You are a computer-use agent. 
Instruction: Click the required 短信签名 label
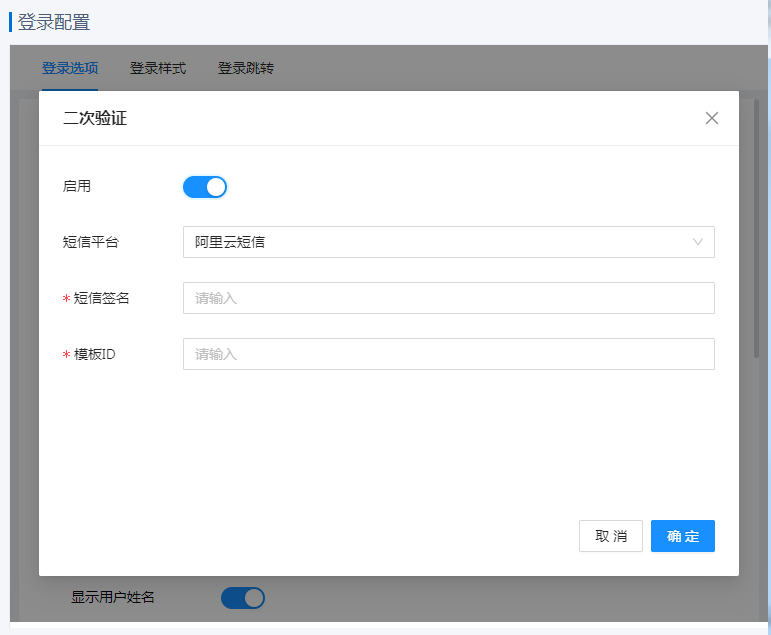(102, 298)
